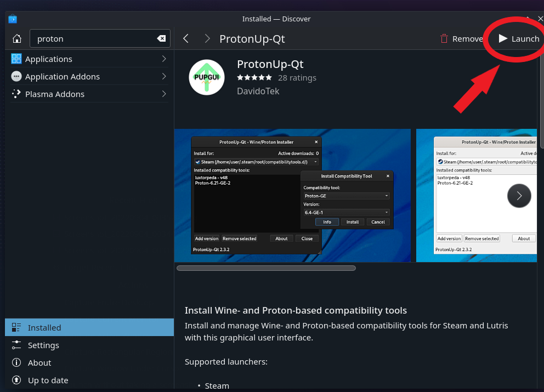Open Application Addons category

point(89,76)
